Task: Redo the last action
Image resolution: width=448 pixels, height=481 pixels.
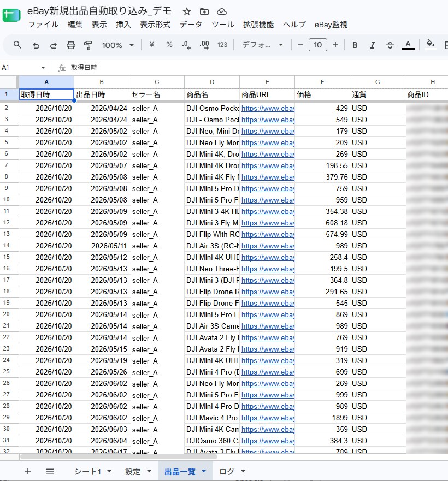Action: pos(54,45)
